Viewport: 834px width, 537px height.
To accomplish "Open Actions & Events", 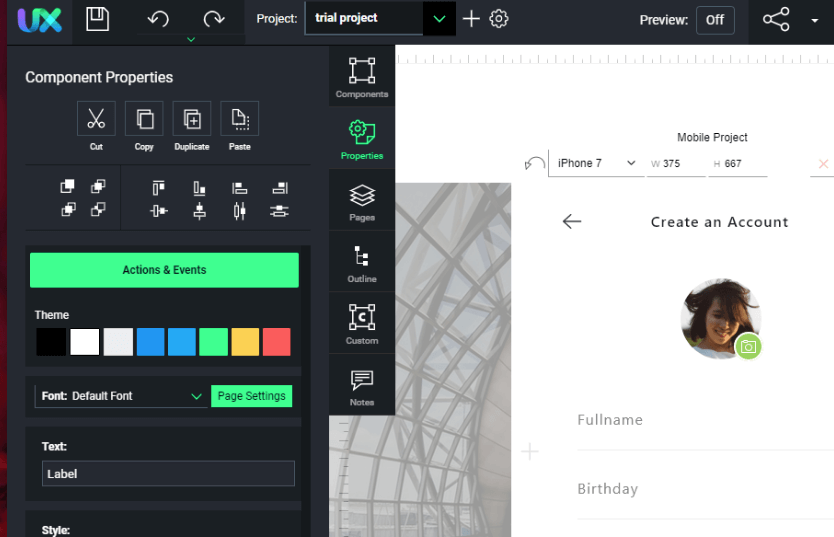I will pyautogui.click(x=164, y=270).
